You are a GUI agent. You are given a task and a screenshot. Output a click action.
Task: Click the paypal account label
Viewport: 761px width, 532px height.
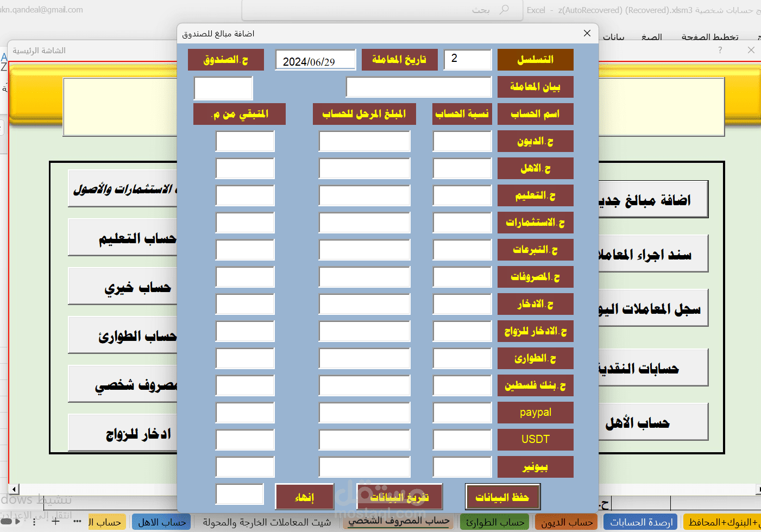[x=536, y=413]
